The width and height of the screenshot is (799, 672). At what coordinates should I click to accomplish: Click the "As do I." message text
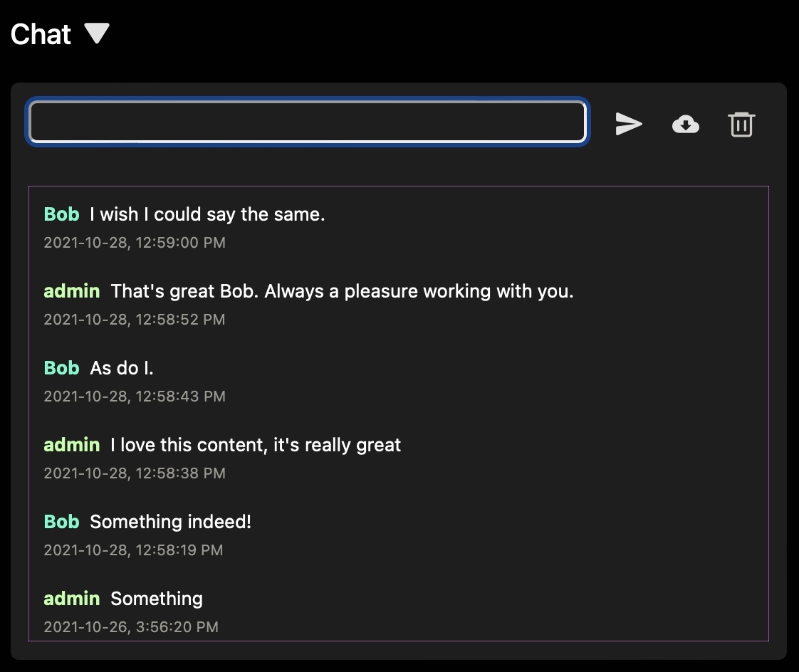[122, 368]
